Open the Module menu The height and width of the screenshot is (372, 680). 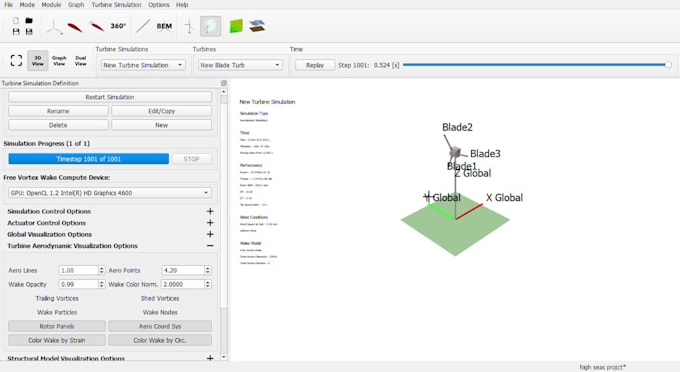[51, 5]
